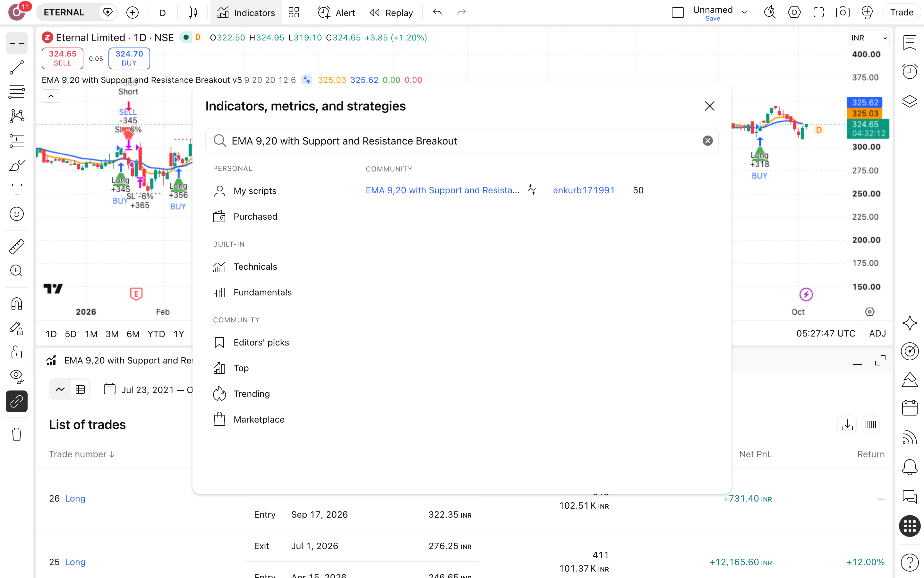Toggle lock all drawings

coord(16,352)
